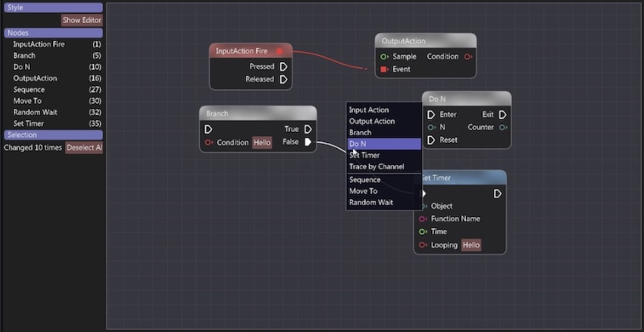Collapse the Style panel header
Viewport: 644px width, 332px height.
[x=52, y=7]
